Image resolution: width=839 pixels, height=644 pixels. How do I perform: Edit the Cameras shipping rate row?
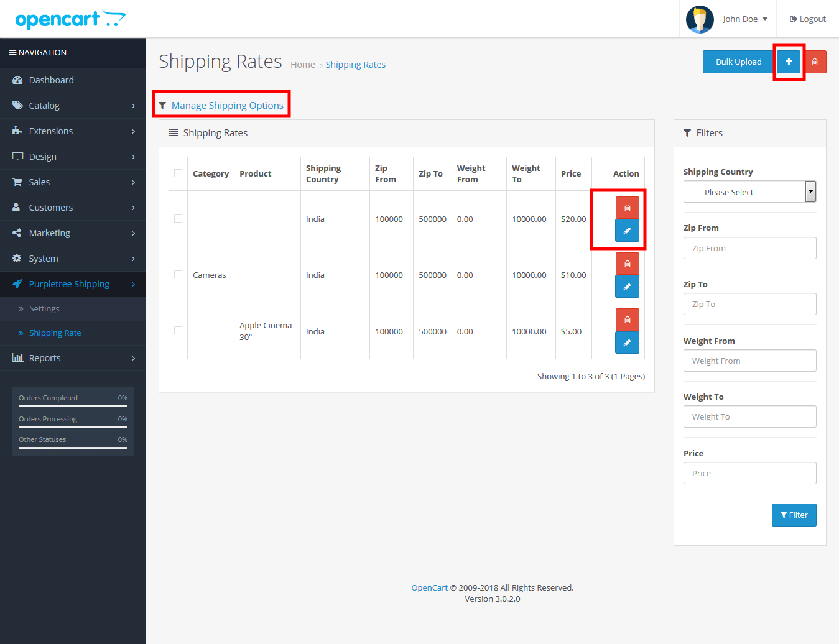627,287
